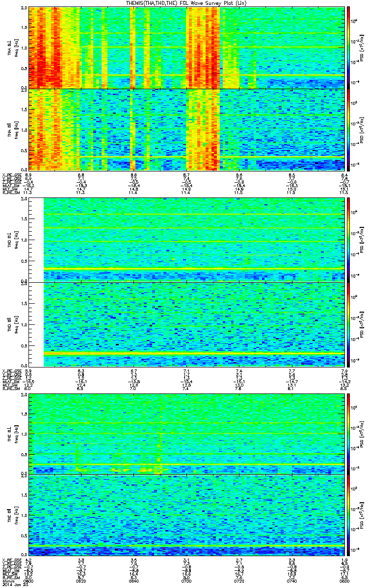Click the THD B-perpendicular PSD color bar

point(348,240)
